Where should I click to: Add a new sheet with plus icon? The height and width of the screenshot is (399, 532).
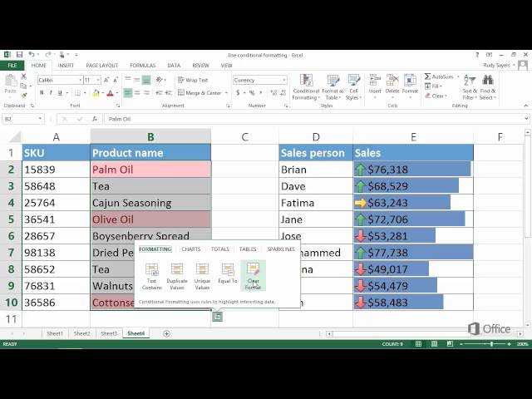pos(166,333)
